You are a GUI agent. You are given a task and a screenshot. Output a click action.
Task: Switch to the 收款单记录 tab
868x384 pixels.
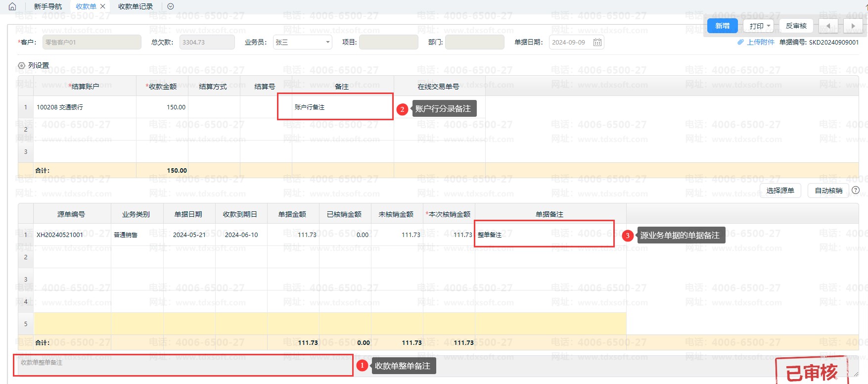(x=136, y=6)
